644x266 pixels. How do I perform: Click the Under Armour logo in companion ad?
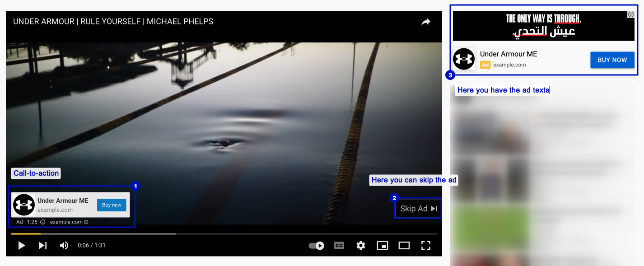464,59
